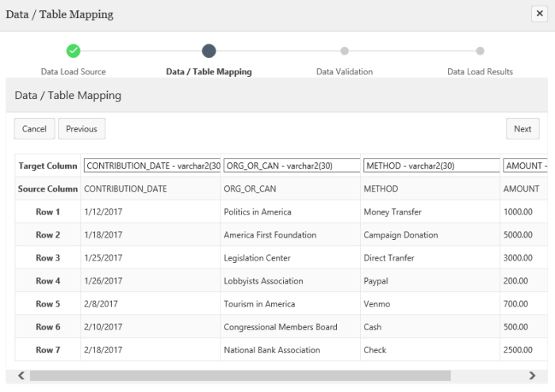This screenshot has height=392, width=555.
Task: Select the Row 4 header cell
Action: point(48,281)
